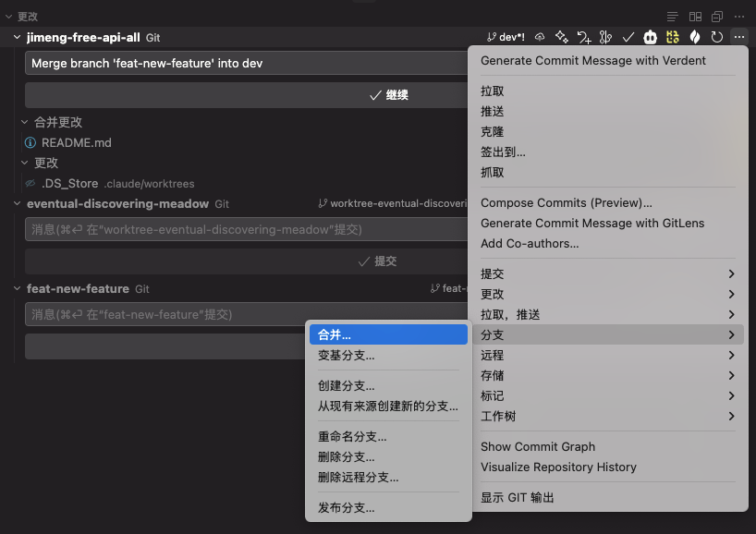This screenshot has height=534, width=756.
Task: Select Generate Commit Message with Verdent
Action: pos(593,60)
